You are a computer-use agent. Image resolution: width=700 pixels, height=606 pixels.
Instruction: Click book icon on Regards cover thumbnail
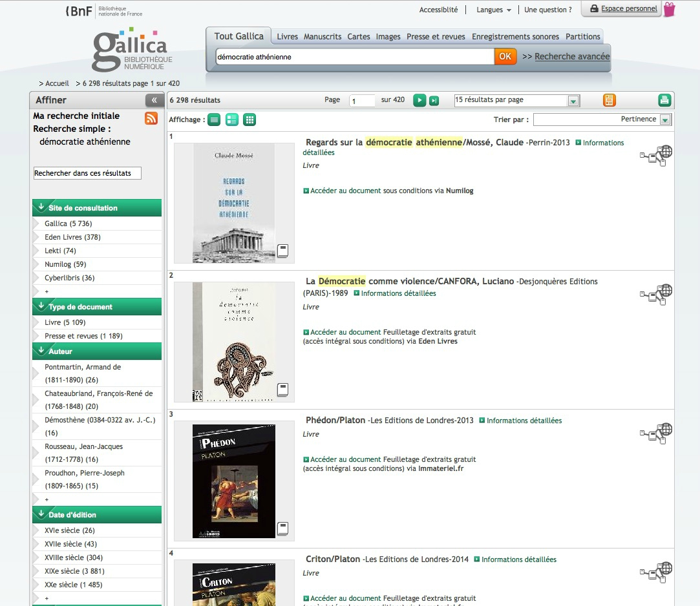pyautogui.click(x=282, y=251)
